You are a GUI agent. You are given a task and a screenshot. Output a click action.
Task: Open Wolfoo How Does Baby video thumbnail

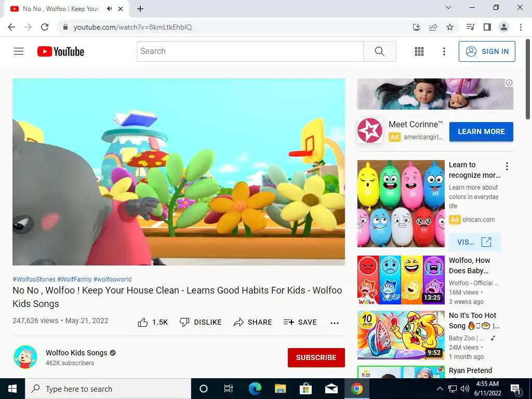coord(401,280)
